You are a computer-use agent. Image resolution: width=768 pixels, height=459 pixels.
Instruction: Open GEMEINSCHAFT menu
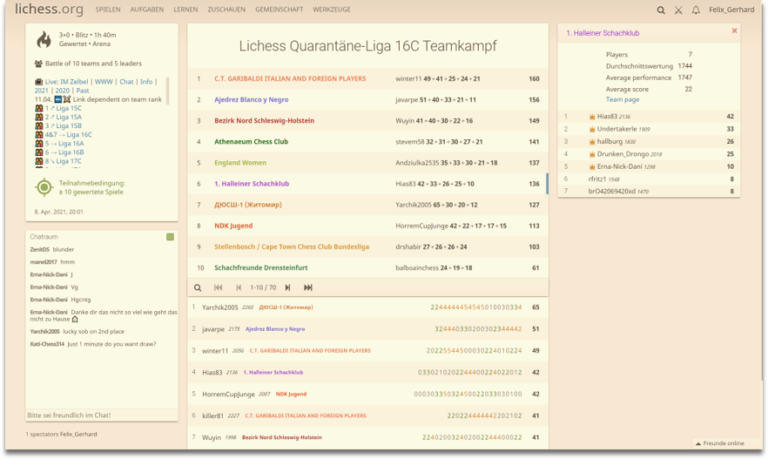(279, 10)
